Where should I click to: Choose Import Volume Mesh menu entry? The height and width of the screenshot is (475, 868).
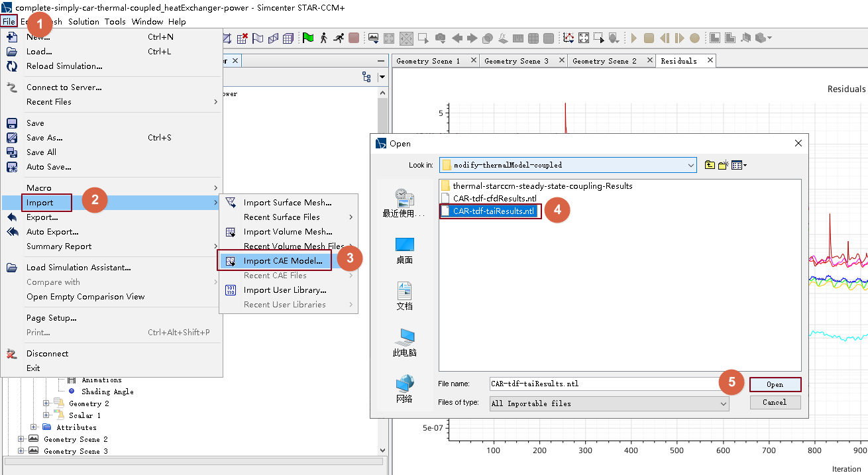click(288, 232)
